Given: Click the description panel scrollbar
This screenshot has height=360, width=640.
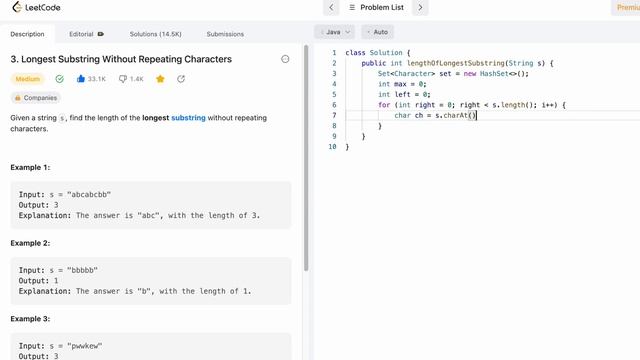Looking at the screenshot, I should click(x=306, y=158).
